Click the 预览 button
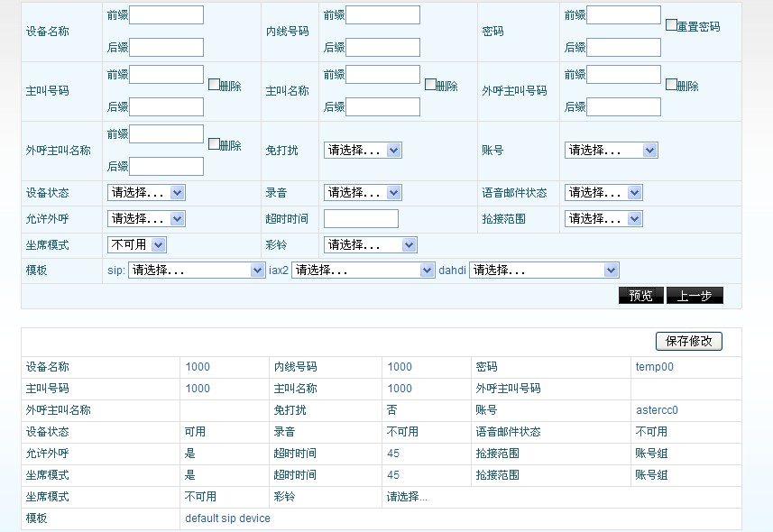The height and width of the screenshot is (532, 773). 640,296
